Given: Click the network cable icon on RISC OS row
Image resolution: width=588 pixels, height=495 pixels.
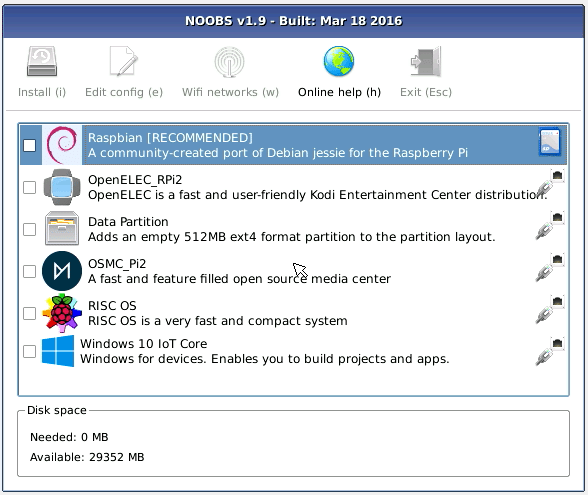Looking at the screenshot, I should [550, 310].
